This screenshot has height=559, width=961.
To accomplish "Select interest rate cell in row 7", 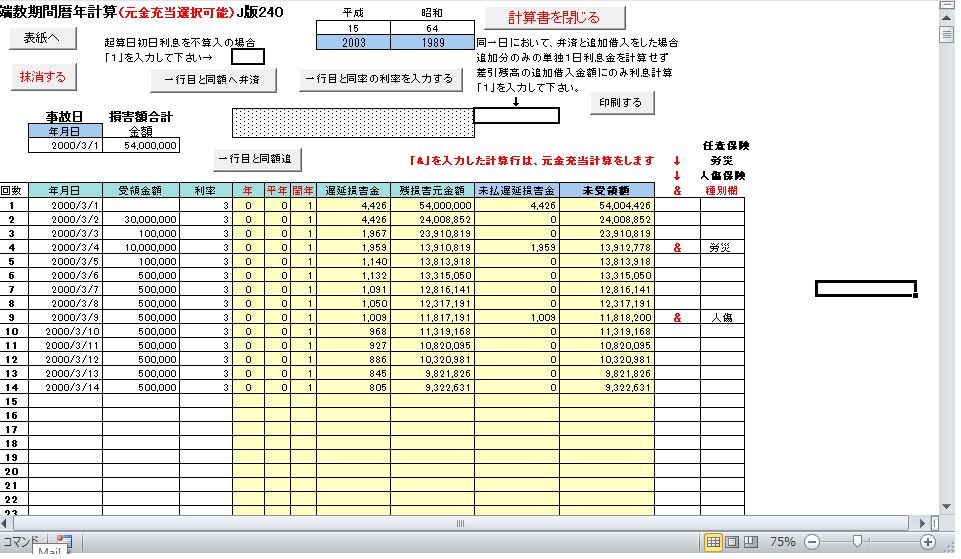I will pos(205,289).
